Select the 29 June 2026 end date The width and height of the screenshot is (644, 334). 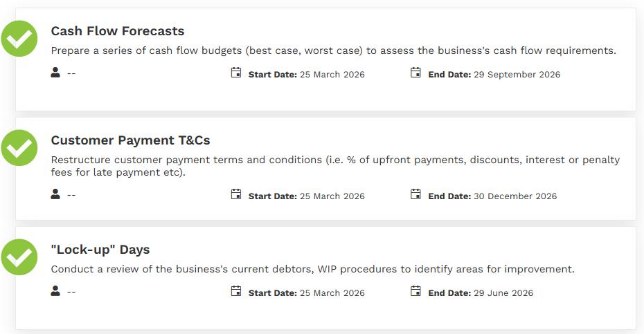coord(503,293)
